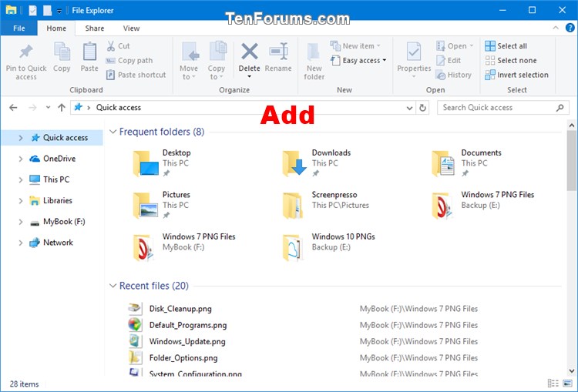The height and width of the screenshot is (392, 578).
Task: Switch to Details view in status bar
Action: 553,384
